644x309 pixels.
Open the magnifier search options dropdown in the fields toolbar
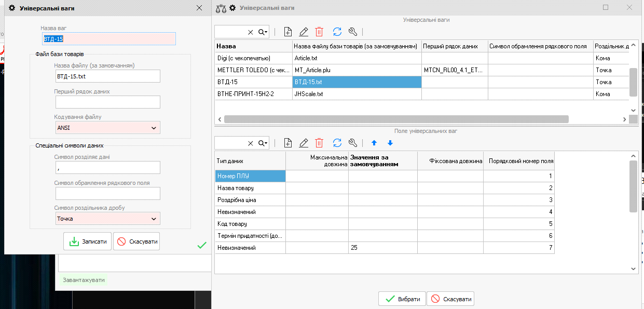click(x=263, y=143)
